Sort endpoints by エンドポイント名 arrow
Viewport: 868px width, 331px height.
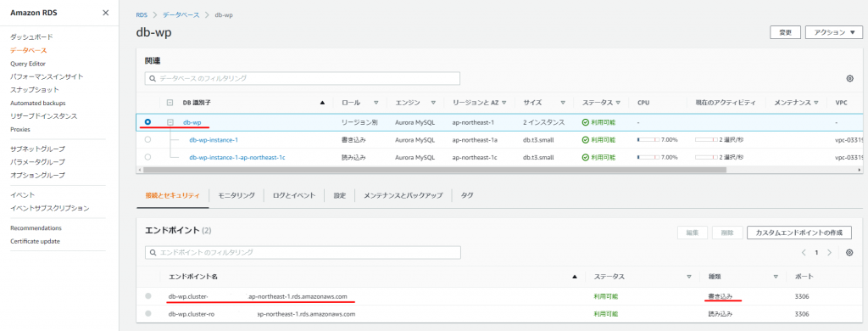575,276
